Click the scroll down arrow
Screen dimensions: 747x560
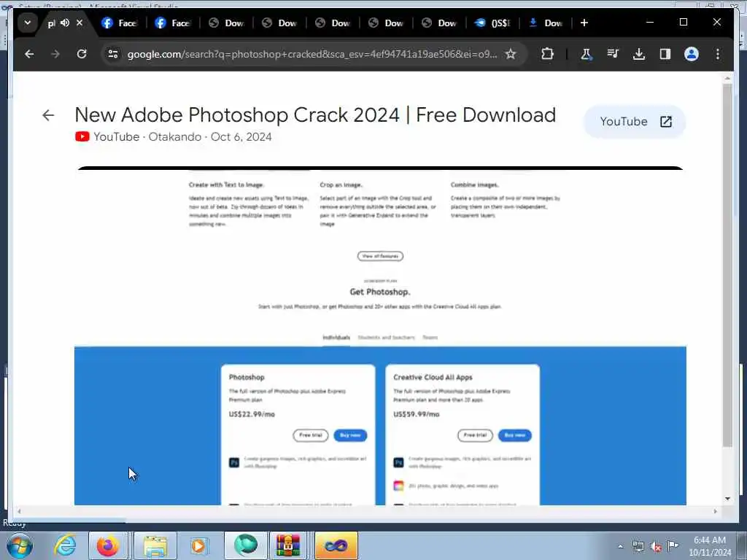pyautogui.click(x=727, y=499)
